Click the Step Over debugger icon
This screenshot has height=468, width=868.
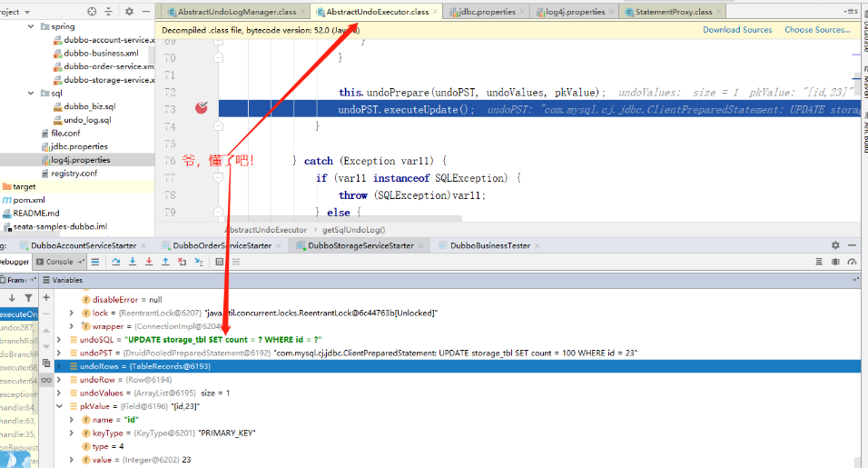pyautogui.click(x=115, y=262)
